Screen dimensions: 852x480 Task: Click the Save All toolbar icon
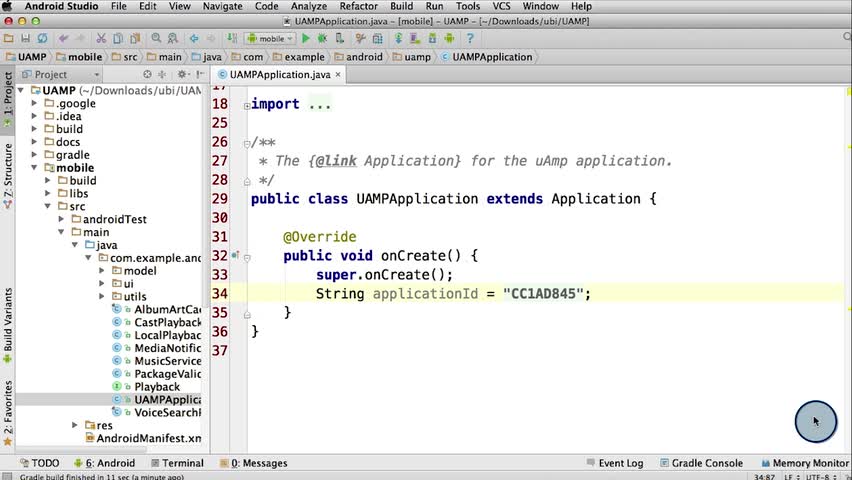[x=26, y=39]
